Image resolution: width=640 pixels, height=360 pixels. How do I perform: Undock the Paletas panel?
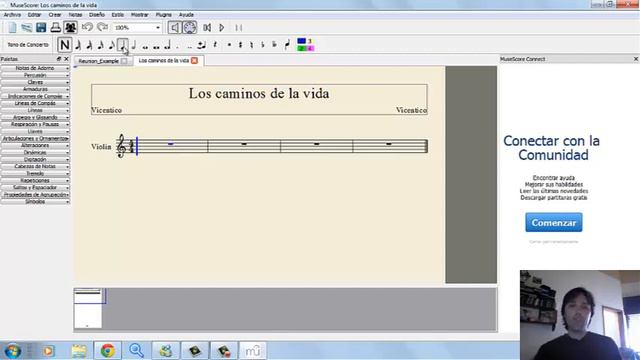[59, 59]
